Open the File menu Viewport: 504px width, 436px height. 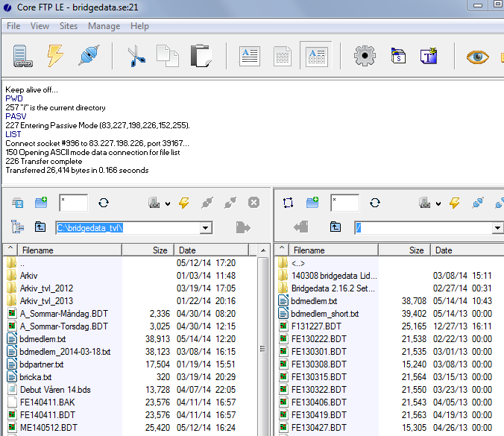tap(13, 26)
